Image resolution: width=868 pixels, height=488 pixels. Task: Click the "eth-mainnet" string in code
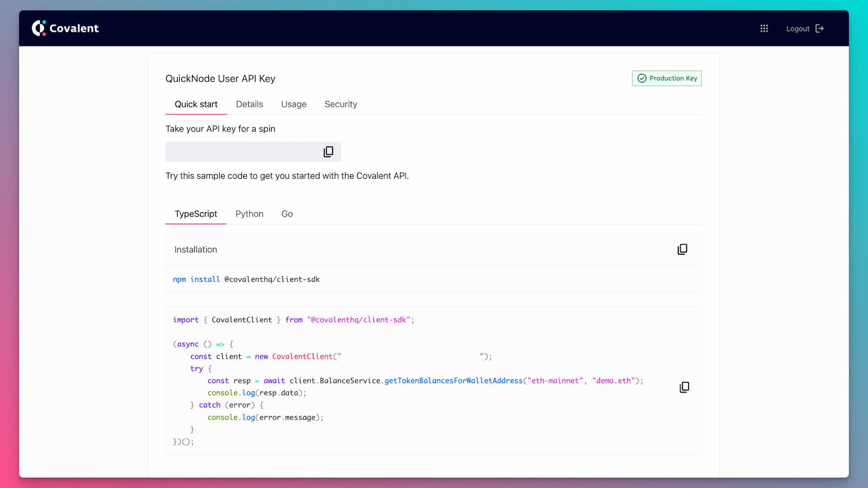555,381
